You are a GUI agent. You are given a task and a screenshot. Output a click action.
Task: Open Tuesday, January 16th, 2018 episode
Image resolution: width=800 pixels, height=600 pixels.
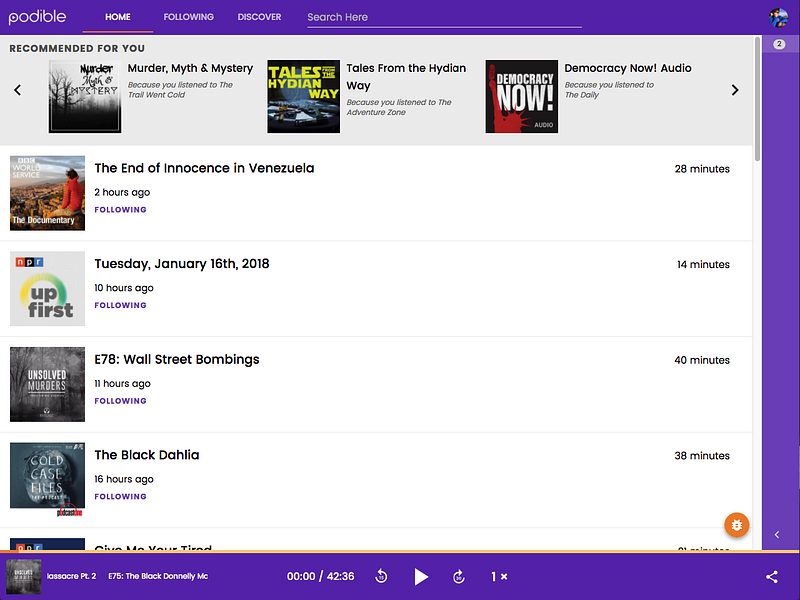[182, 264]
